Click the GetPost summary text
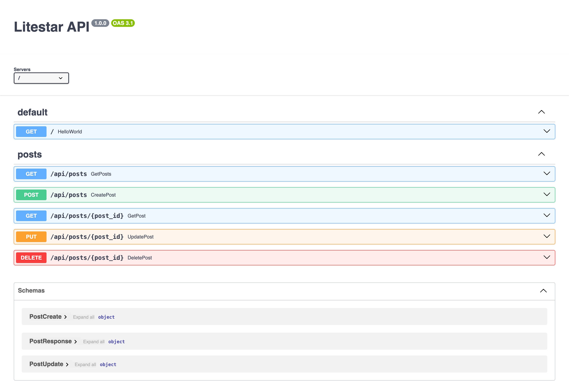This screenshot has width=569, height=392. click(x=137, y=216)
